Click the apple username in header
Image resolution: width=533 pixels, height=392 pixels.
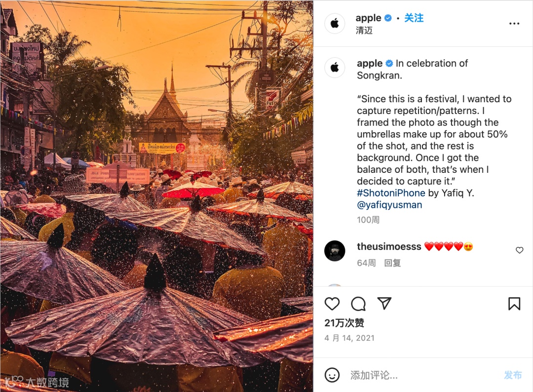pyautogui.click(x=369, y=18)
